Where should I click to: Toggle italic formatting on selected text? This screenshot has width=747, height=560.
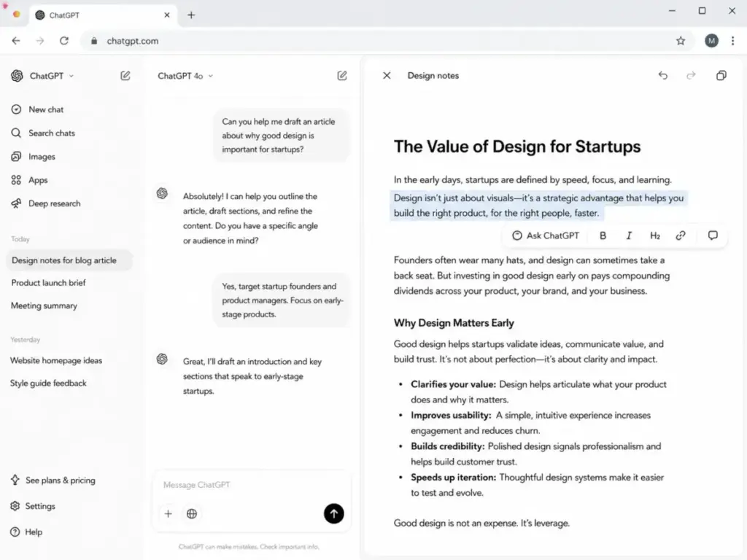(x=629, y=236)
